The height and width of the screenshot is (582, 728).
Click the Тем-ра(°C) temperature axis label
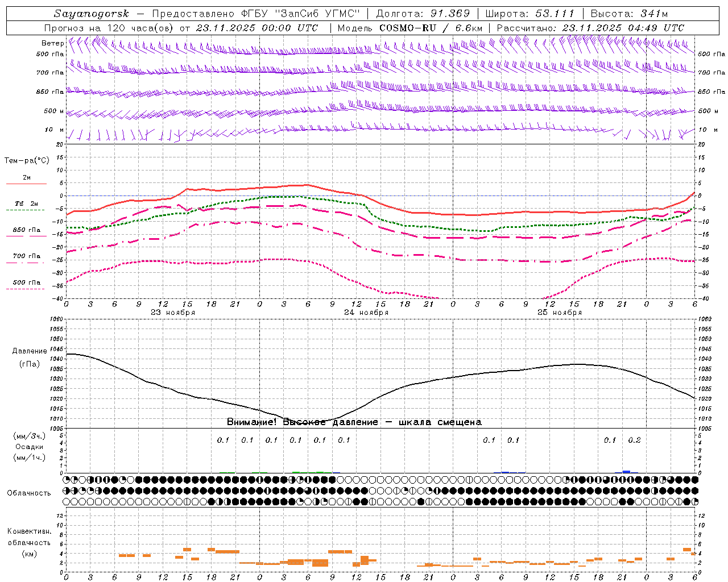27,161
